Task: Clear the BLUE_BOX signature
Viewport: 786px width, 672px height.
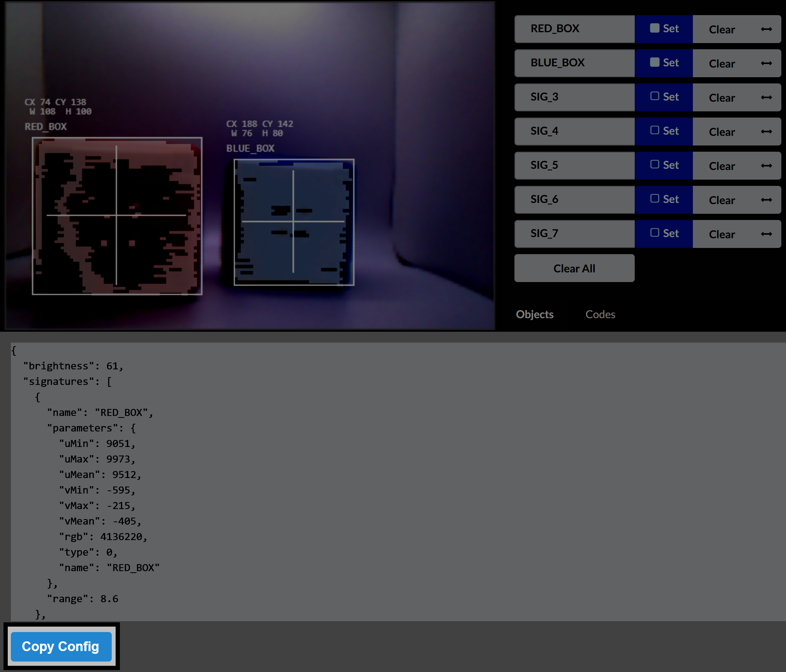Action: click(x=722, y=63)
